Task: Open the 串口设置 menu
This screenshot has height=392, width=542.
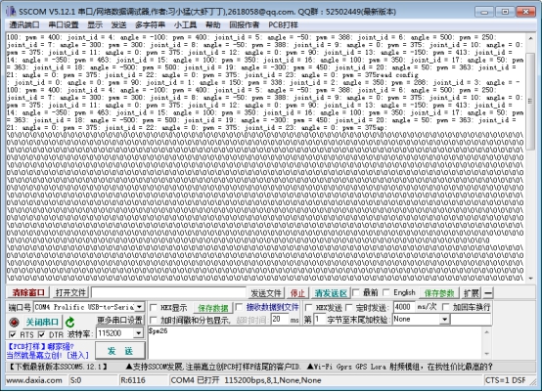Action: tap(64, 24)
